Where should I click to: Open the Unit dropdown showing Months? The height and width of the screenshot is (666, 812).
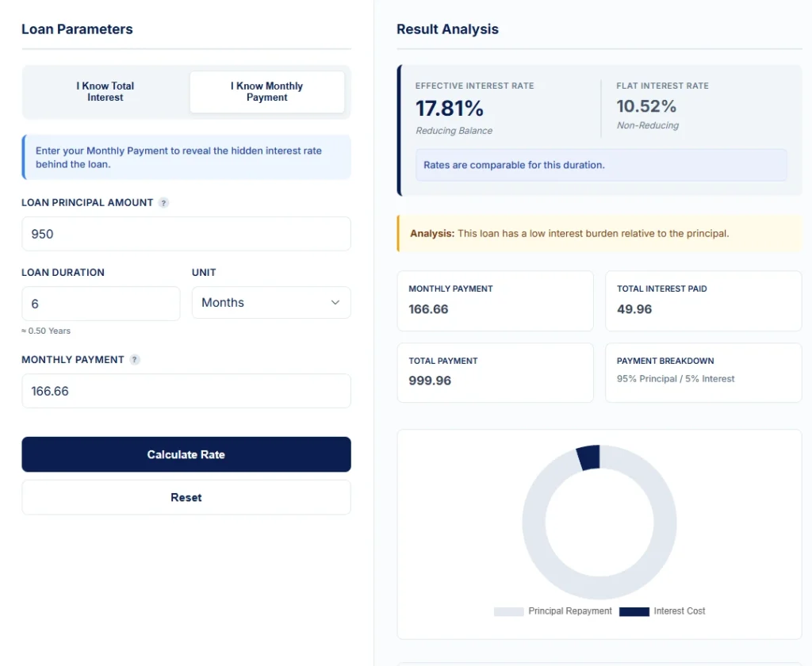click(271, 302)
